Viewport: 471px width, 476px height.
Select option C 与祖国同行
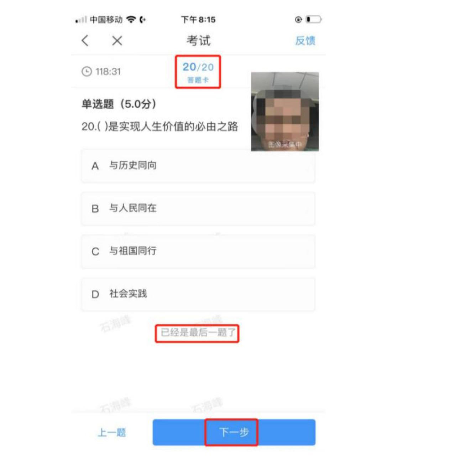pyautogui.click(x=198, y=251)
